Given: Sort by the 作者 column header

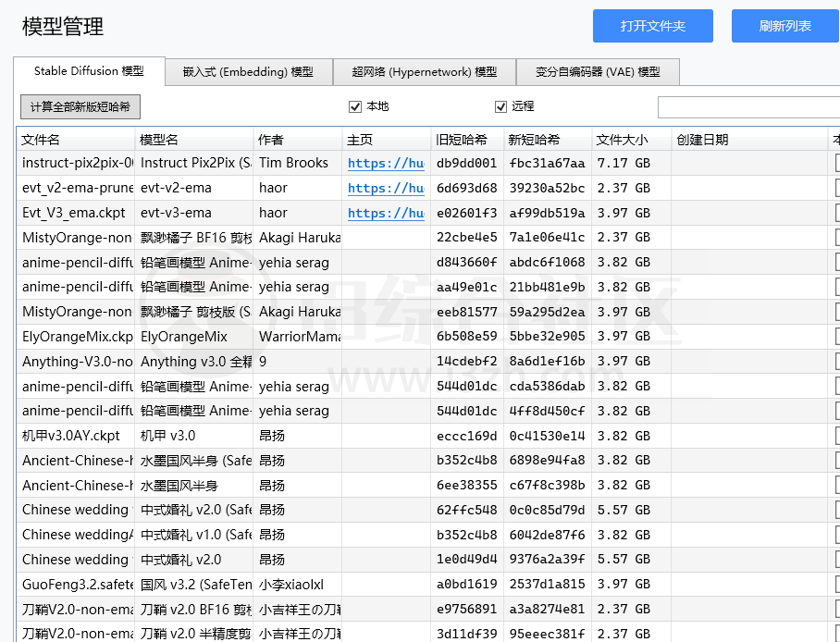Looking at the screenshot, I should tap(297, 140).
